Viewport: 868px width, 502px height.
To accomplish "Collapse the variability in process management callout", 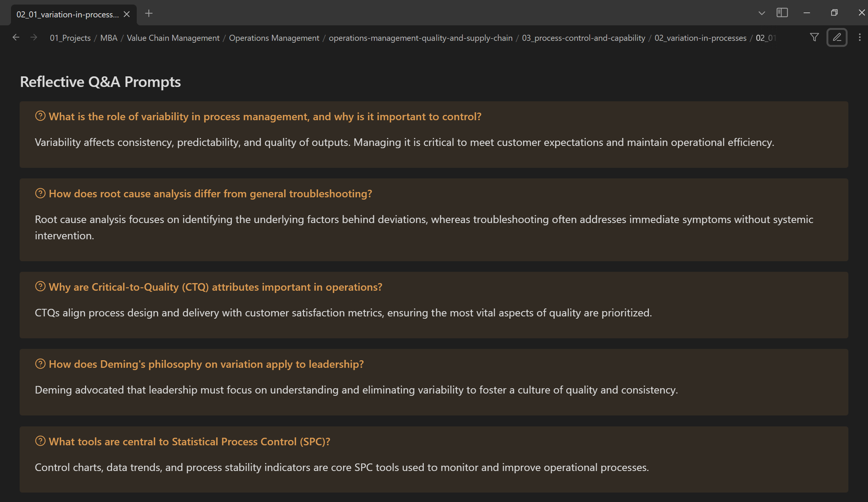I will 264,116.
